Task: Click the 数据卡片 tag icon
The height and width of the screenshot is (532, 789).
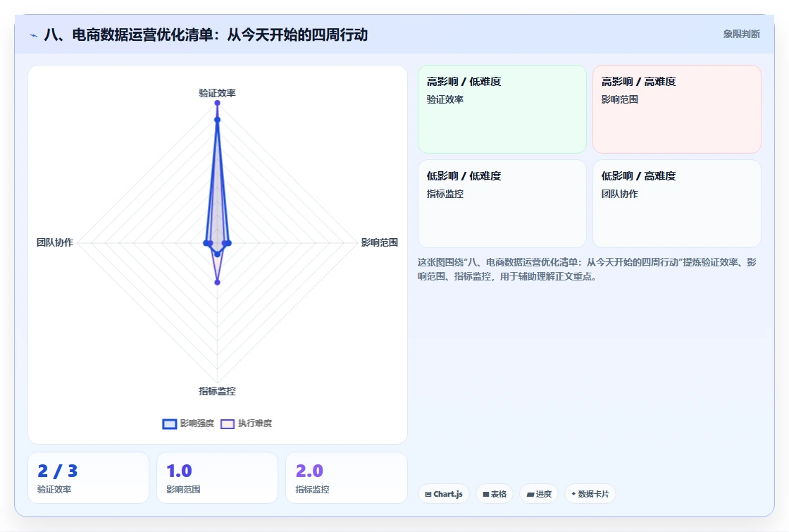Action: click(573, 494)
